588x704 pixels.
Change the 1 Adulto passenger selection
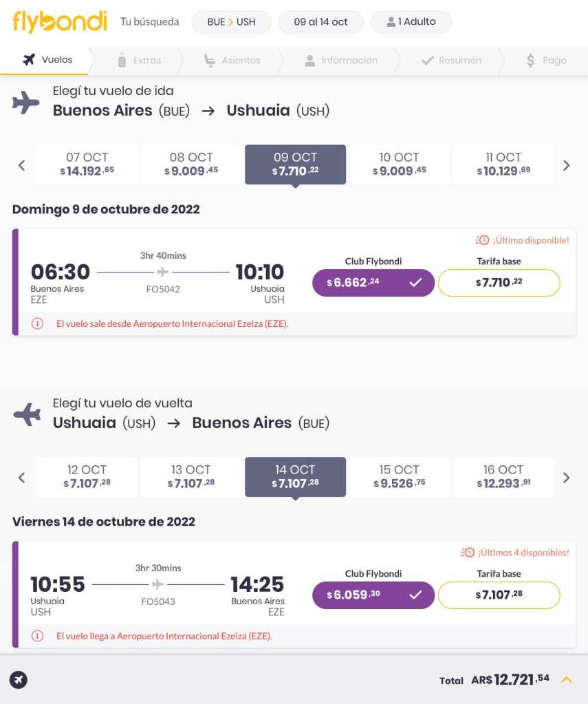click(x=411, y=22)
